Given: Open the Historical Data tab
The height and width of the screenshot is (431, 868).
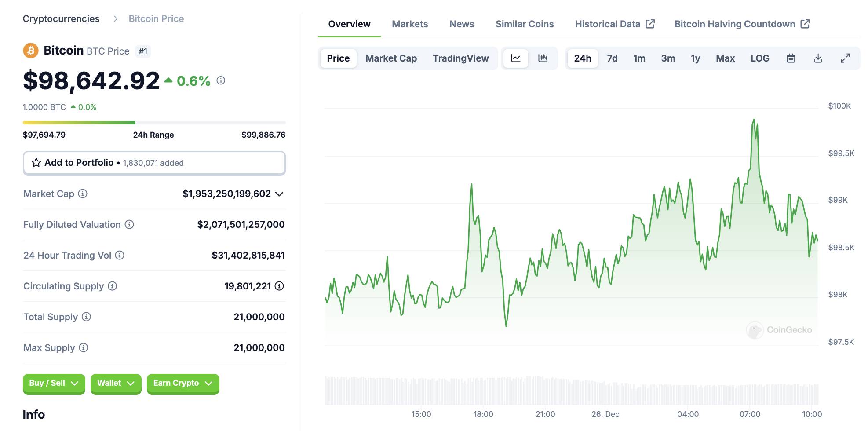Looking at the screenshot, I should [615, 24].
